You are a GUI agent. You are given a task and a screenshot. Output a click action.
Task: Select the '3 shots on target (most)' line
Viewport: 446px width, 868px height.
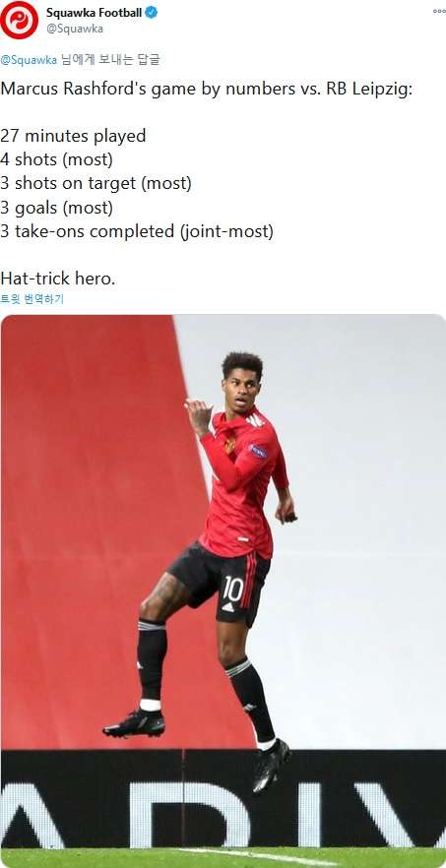(x=96, y=184)
